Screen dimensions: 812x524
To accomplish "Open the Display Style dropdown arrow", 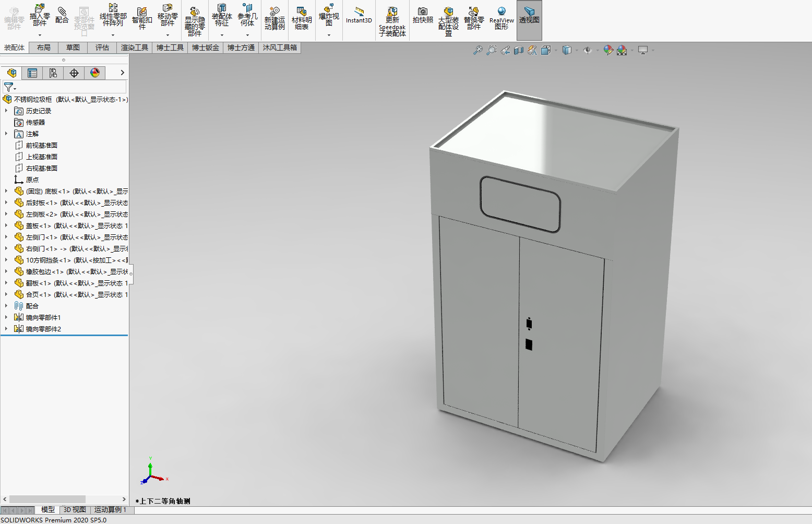I will [577, 51].
